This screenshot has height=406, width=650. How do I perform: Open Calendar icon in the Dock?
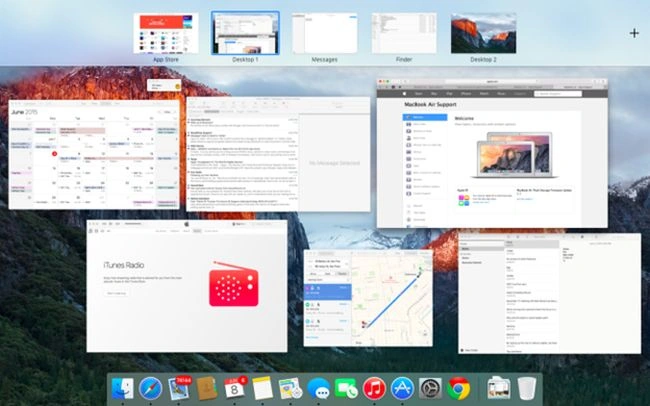pos(234,389)
